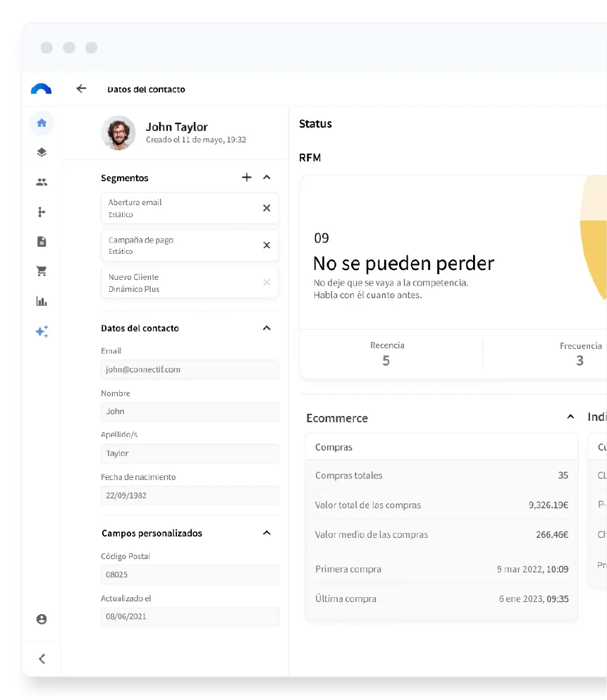The height and width of the screenshot is (700, 607).
Task: Collapse the Datos del contacto section
Action: [267, 328]
